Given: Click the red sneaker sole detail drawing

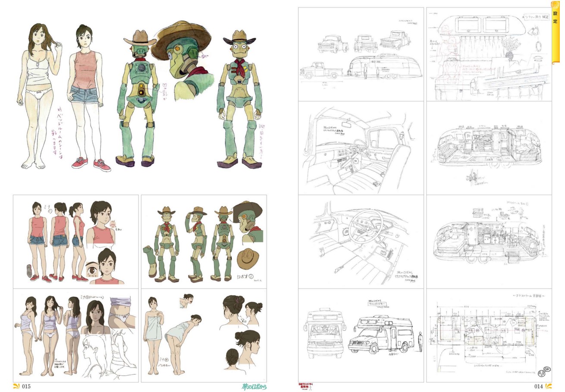Looking at the screenshot, I should pos(28,270).
